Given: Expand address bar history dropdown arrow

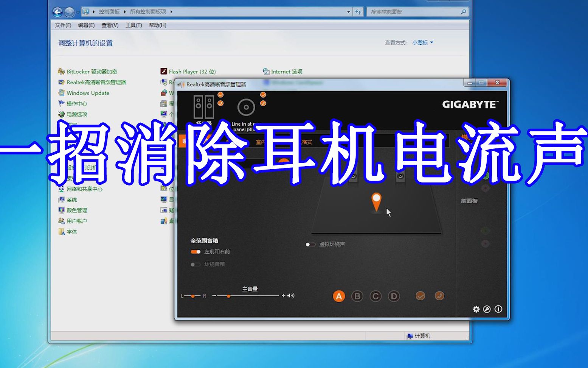Looking at the screenshot, I should [x=349, y=12].
